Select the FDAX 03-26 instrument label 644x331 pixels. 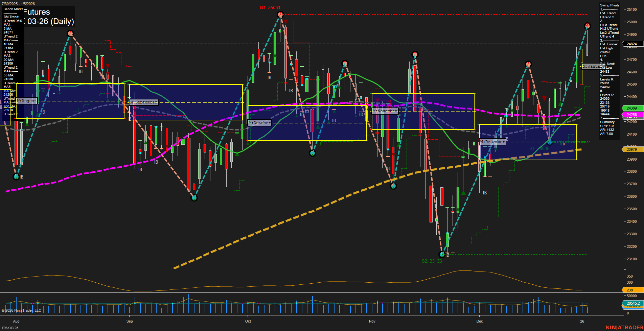coord(9,327)
